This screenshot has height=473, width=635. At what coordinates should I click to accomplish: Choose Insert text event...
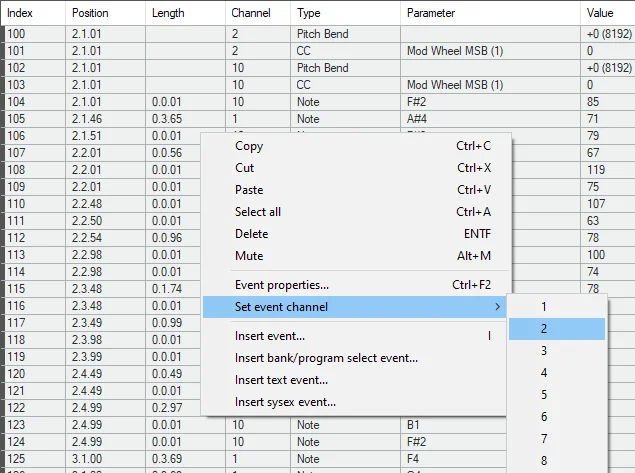(x=354, y=380)
